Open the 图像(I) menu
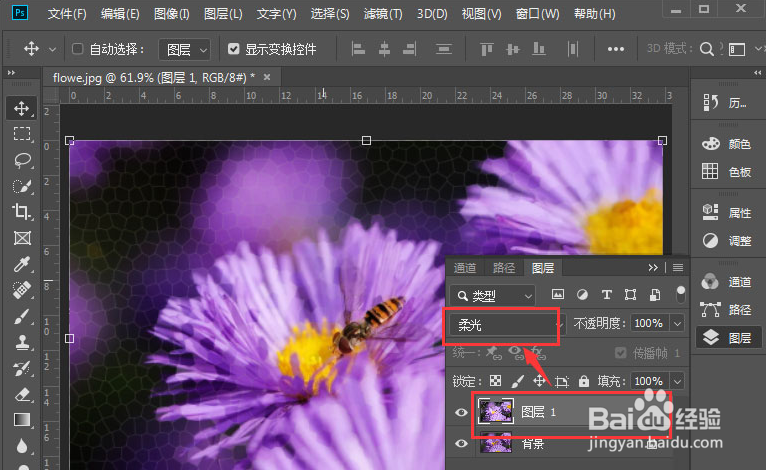Image resolution: width=766 pixels, height=470 pixels. click(x=171, y=14)
